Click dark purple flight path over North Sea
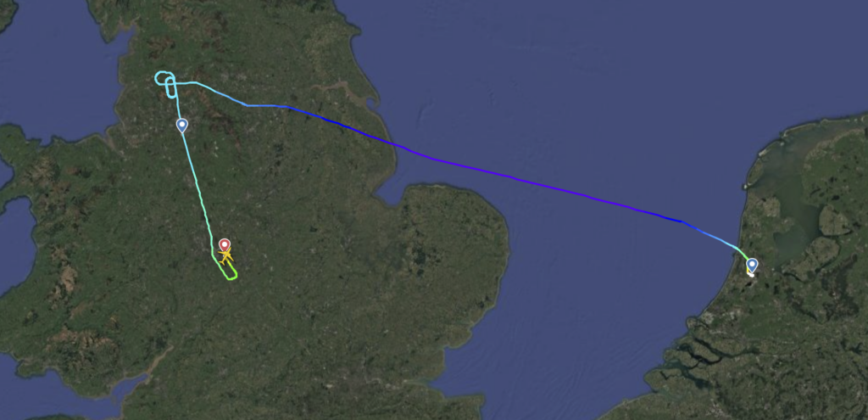The width and height of the screenshot is (868, 420). (498, 175)
